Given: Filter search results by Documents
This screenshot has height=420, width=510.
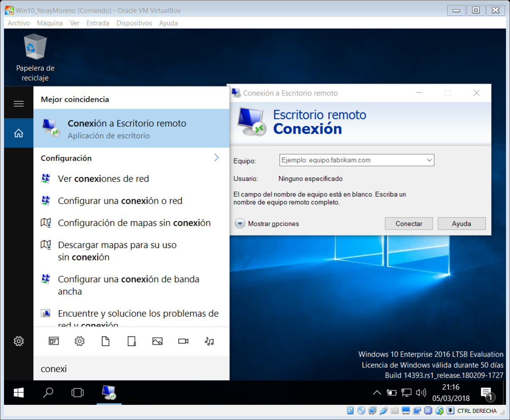Looking at the screenshot, I should (x=105, y=341).
